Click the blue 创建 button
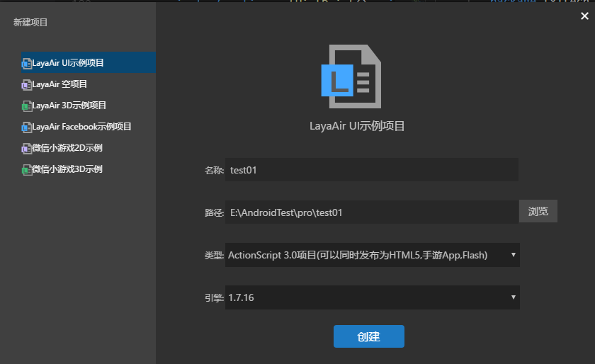This screenshot has width=595, height=364. click(369, 336)
